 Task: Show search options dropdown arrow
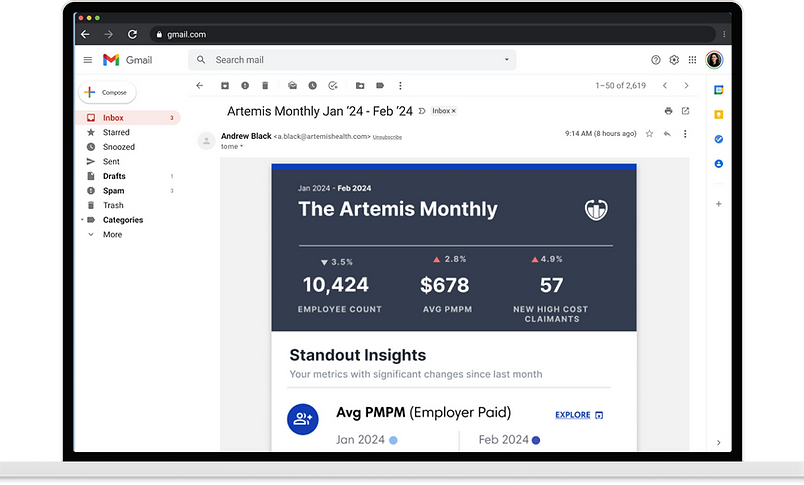[507, 60]
